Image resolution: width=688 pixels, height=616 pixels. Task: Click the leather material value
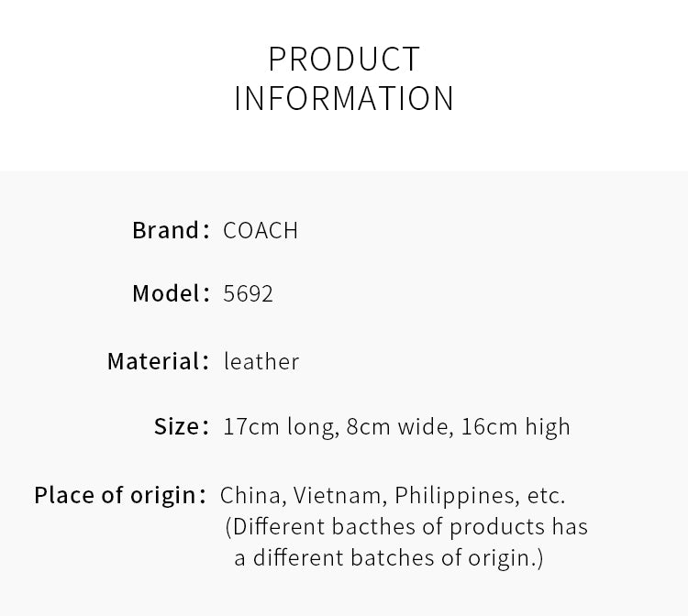pos(261,362)
